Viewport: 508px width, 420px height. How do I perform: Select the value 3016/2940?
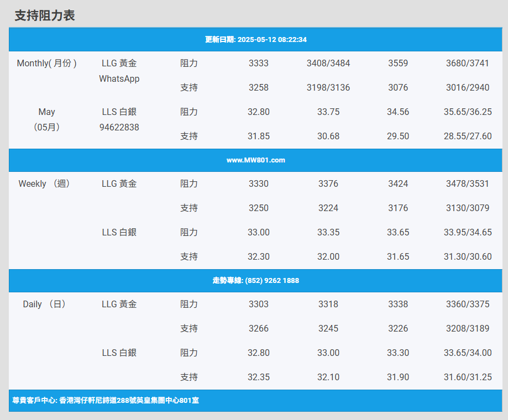point(468,87)
